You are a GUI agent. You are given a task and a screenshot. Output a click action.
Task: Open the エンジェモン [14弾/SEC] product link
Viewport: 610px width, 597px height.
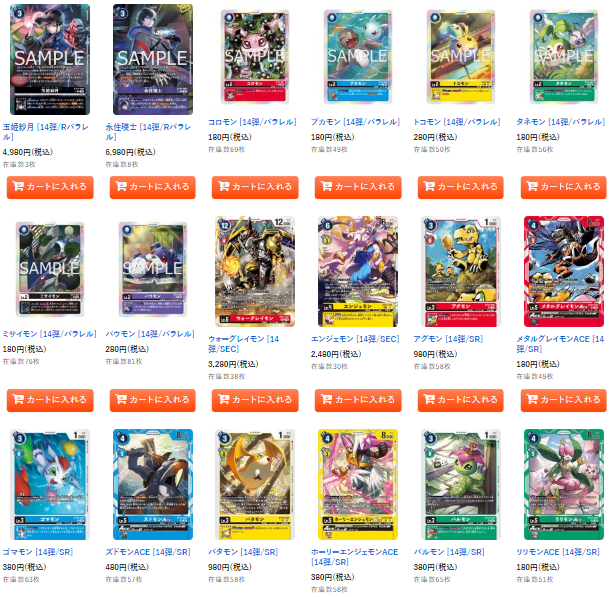coord(355,339)
